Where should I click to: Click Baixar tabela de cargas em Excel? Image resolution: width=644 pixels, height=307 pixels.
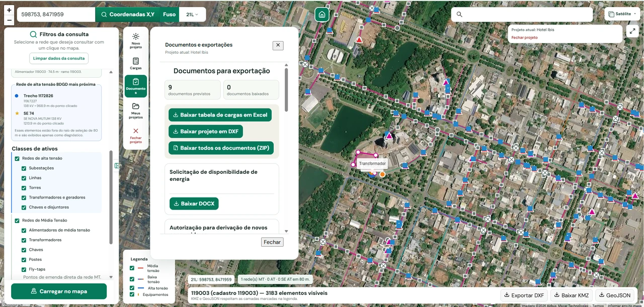point(220,115)
